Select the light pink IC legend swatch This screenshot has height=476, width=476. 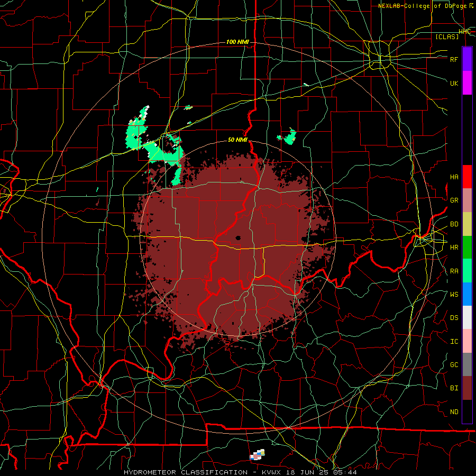point(467,341)
